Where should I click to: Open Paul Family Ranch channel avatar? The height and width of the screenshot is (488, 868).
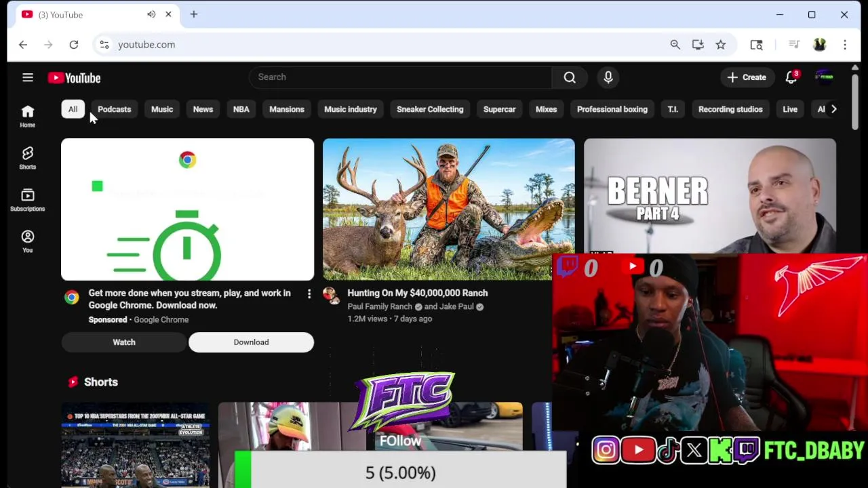click(330, 296)
